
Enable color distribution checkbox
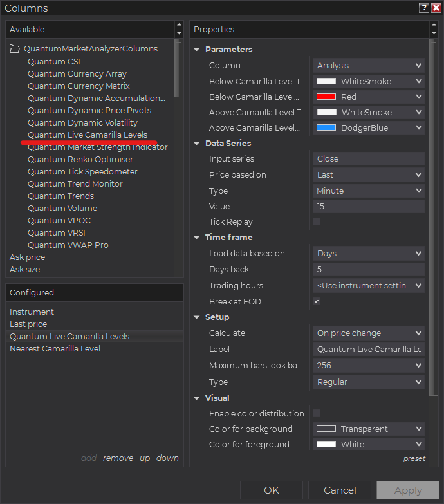pos(317,413)
